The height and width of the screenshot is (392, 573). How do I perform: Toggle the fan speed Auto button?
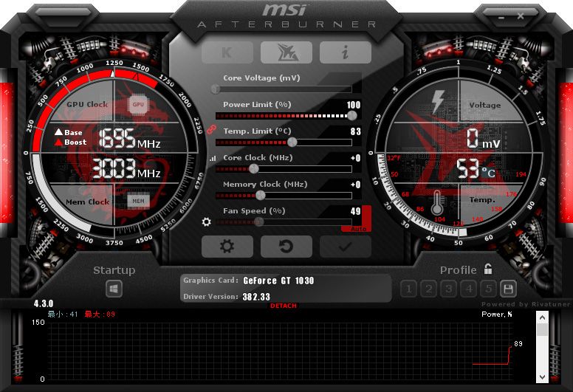[x=358, y=229]
